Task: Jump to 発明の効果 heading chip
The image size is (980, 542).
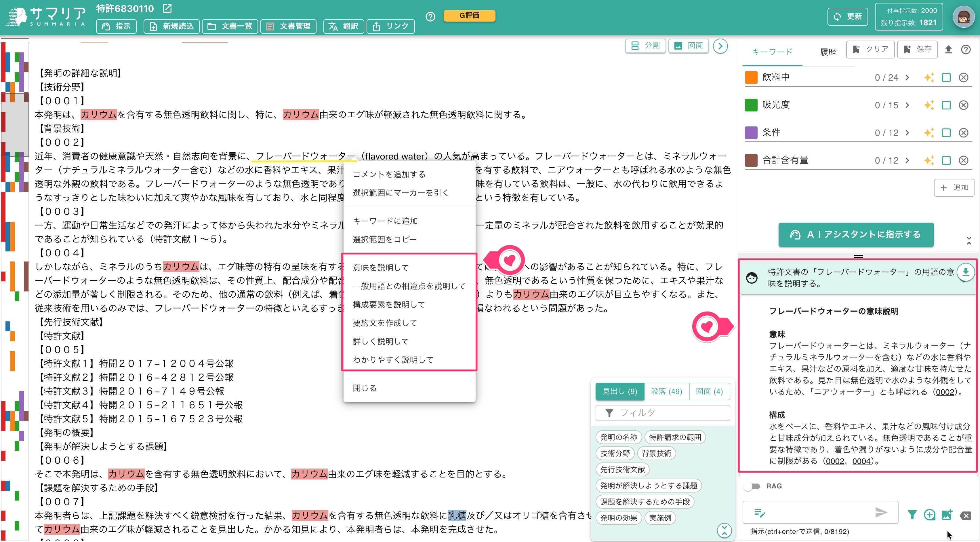Action: click(619, 518)
